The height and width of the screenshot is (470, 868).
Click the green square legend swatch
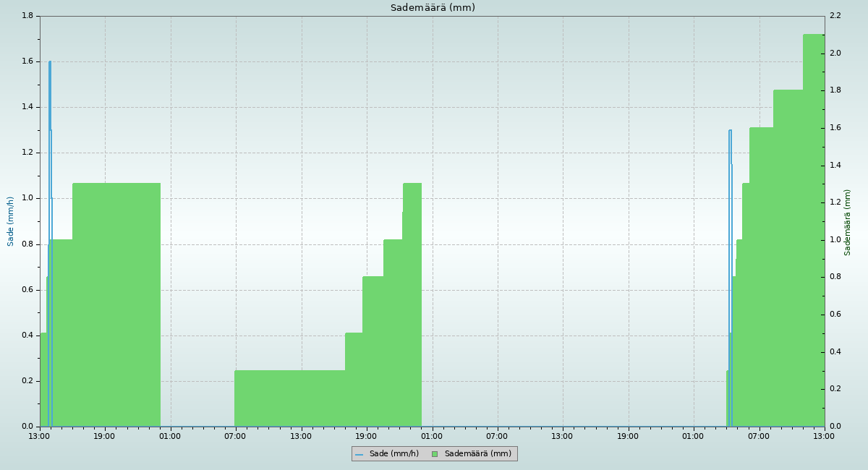point(435,454)
